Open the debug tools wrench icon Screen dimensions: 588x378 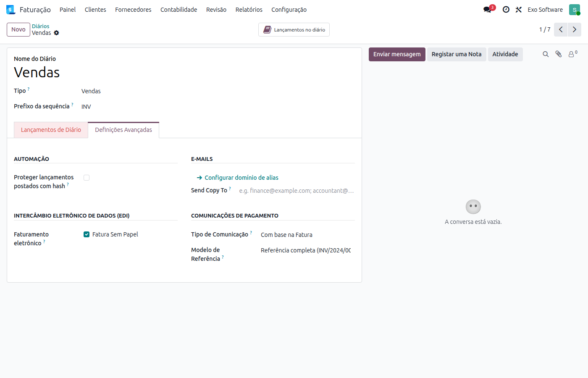tap(519, 10)
